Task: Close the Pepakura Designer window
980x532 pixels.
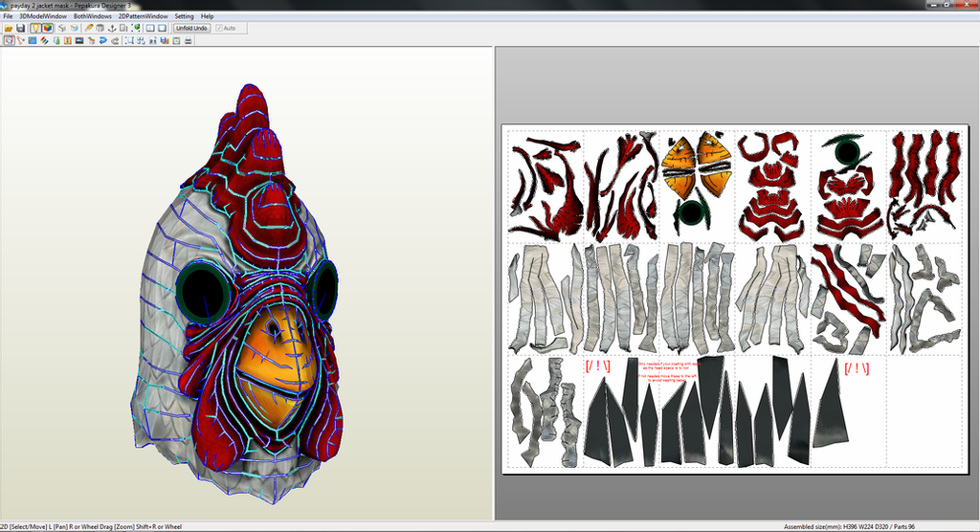Action: point(967,5)
